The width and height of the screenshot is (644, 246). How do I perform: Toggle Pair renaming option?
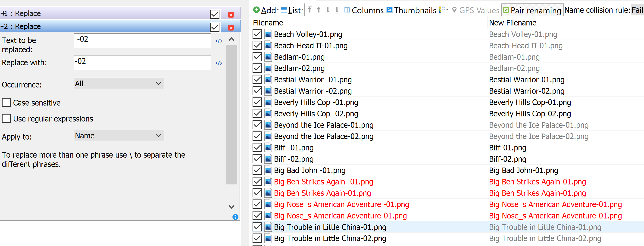[x=532, y=10]
